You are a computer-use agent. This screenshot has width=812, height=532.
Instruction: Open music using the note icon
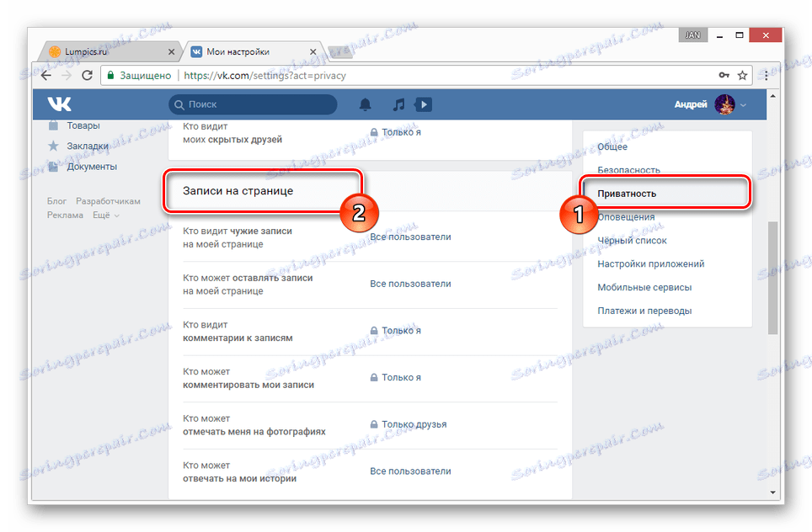click(x=399, y=104)
